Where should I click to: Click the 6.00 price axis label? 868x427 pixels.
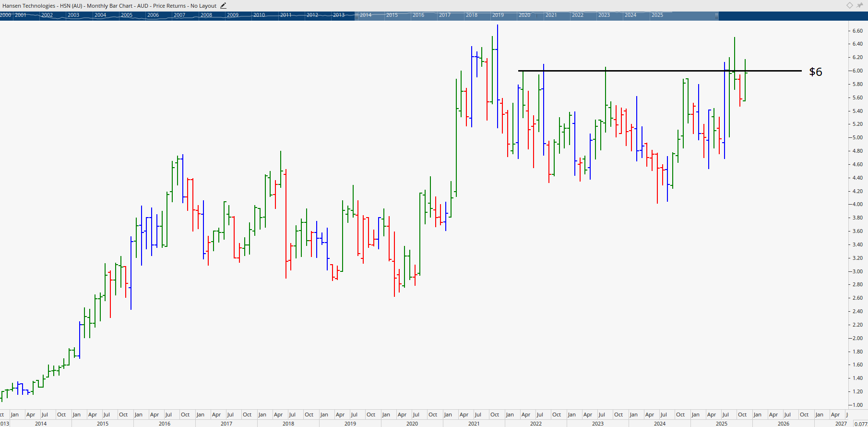857,71
